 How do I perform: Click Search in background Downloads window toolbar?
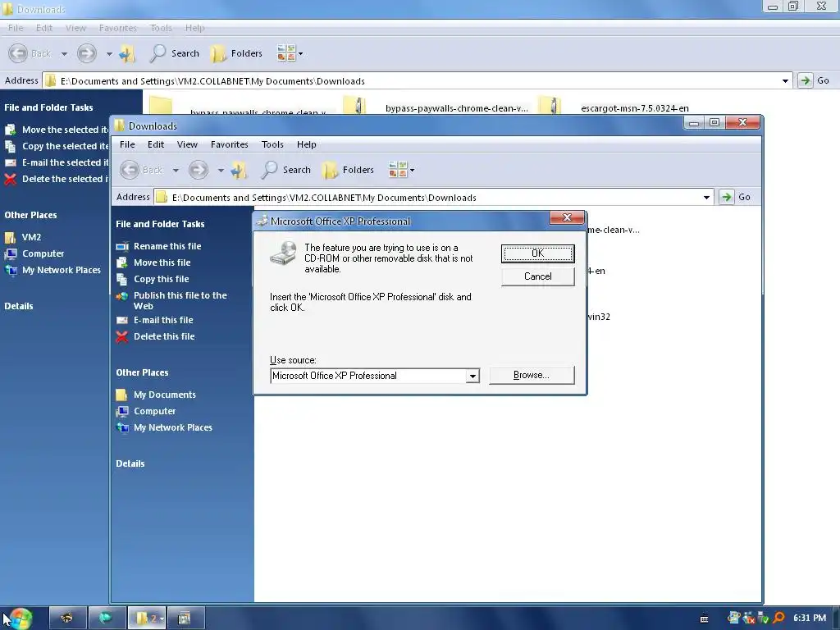pyautogui.click(x=175, y=53)
